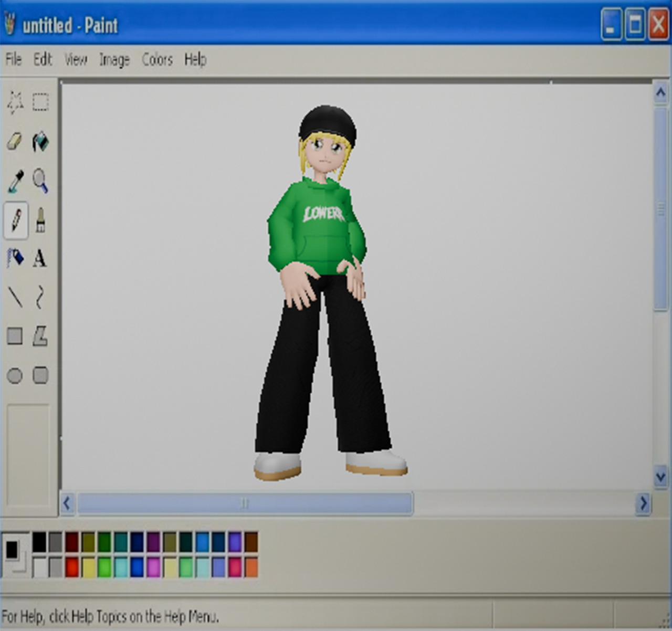Screen dimensions: 672x631
Task: Select the rectangular Select tool
Action: pyautogui.click(x=40, y=102)
